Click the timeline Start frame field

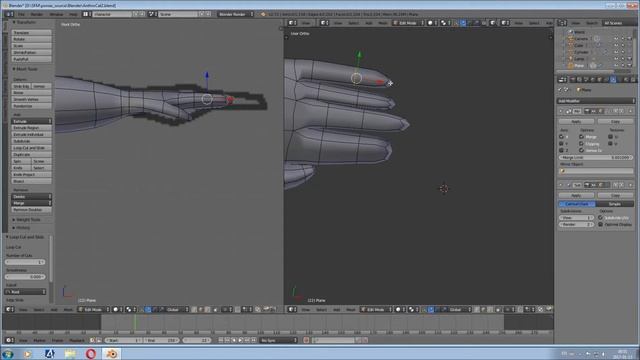[x=123, y=340]
